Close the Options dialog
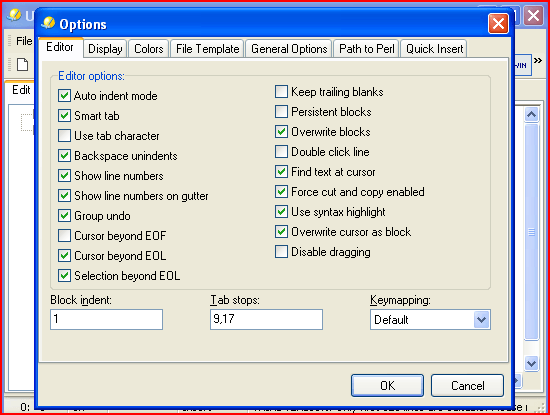This screenshot has width=550, height=415. pyautogui.click(x=498, y=24)
